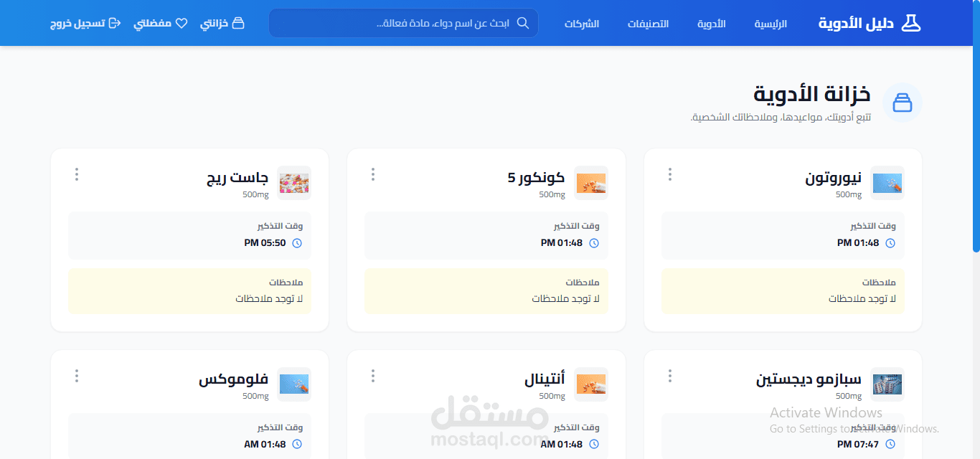Open three-dot menu on نيوروتون card

[669, 174]
